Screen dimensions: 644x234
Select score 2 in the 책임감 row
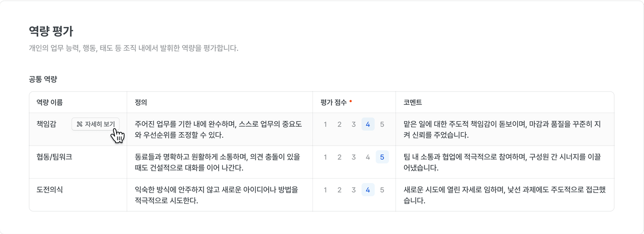(339, 124)
